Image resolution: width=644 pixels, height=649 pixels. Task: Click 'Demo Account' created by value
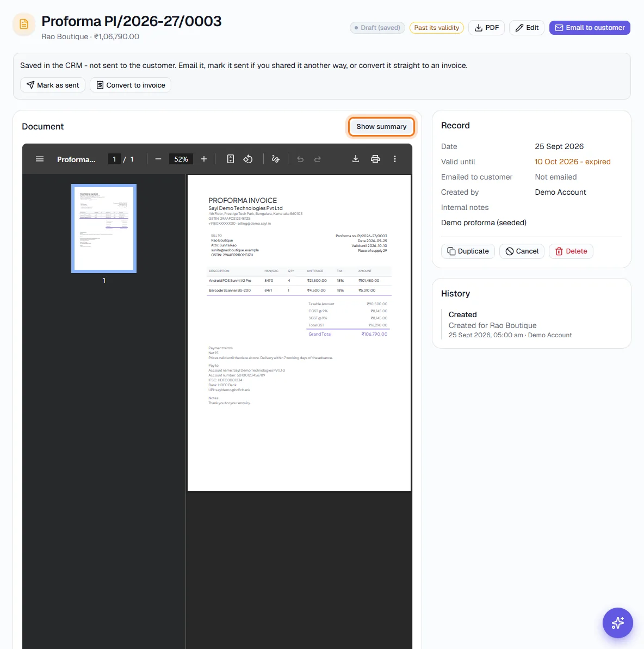tap(560, 193)
